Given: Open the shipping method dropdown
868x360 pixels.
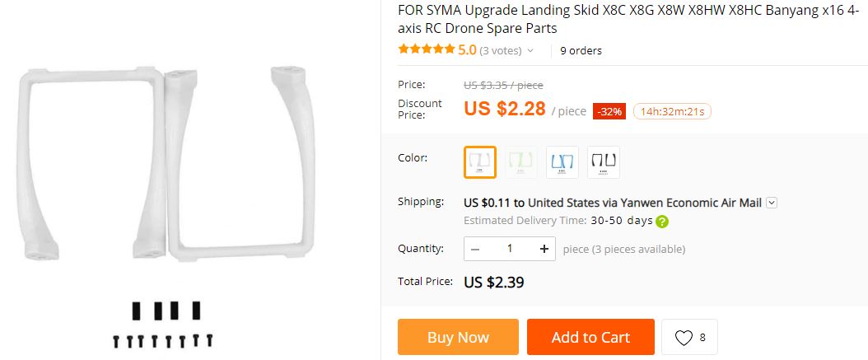Looking at the screenshot, I should coord(772,203).
